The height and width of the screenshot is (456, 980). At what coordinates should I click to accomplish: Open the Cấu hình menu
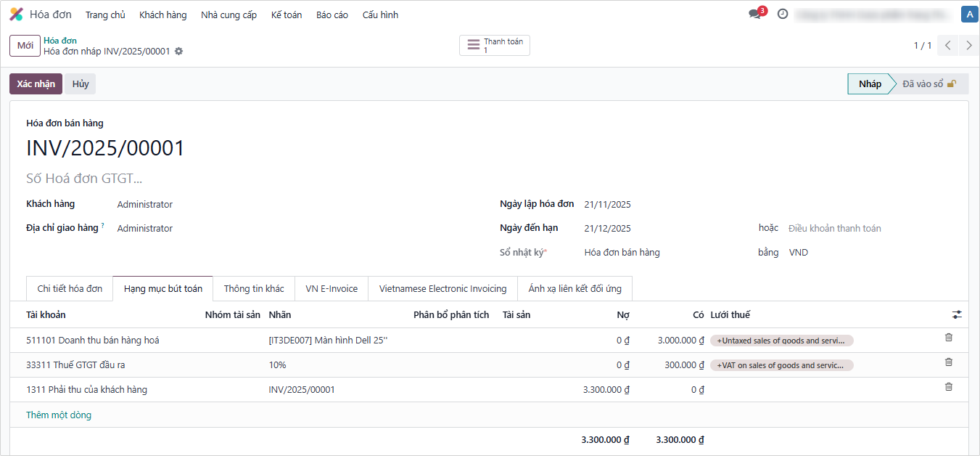tap(380, 15)
